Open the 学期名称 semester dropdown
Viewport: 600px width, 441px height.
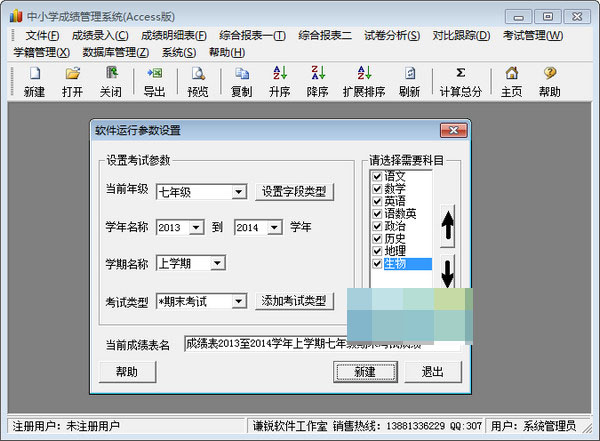tap(218, 263)
